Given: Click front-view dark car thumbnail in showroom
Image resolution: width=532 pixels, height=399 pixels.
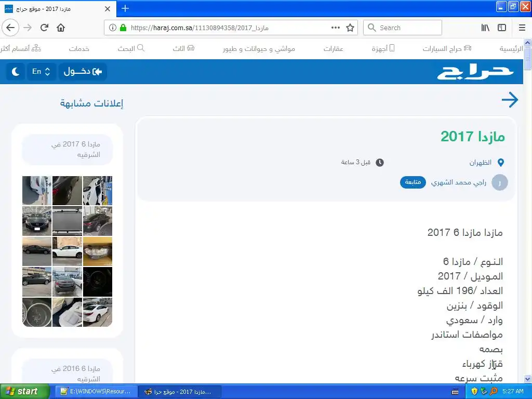Looking at the screenshot, I should [37, 221].
